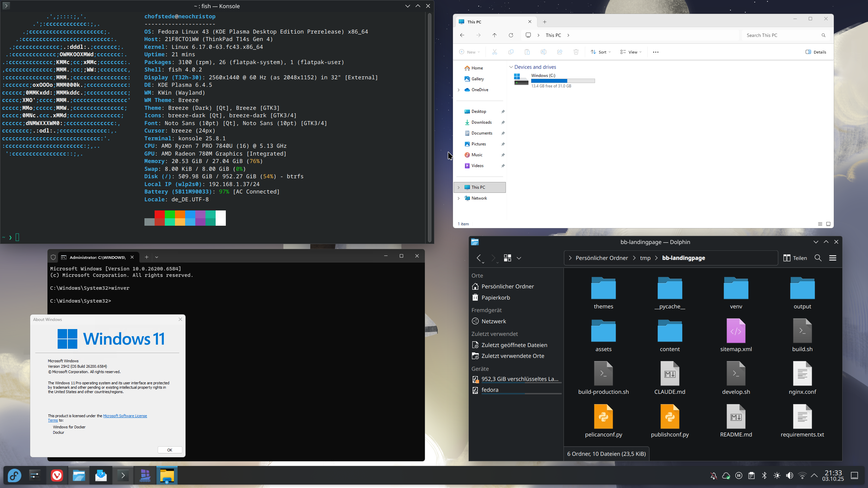
Task: Collapse the Devices and drives group
Action: pyautogui.click(x=511, y=67)
